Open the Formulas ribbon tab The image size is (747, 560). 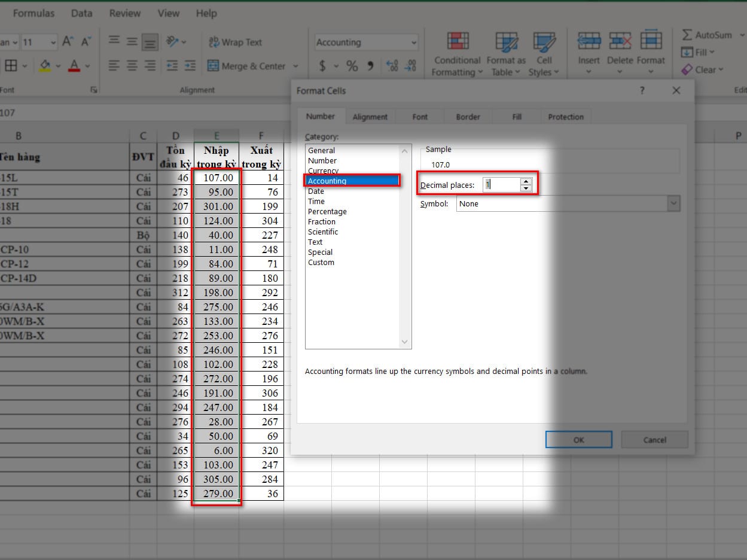tap(33, 13)
